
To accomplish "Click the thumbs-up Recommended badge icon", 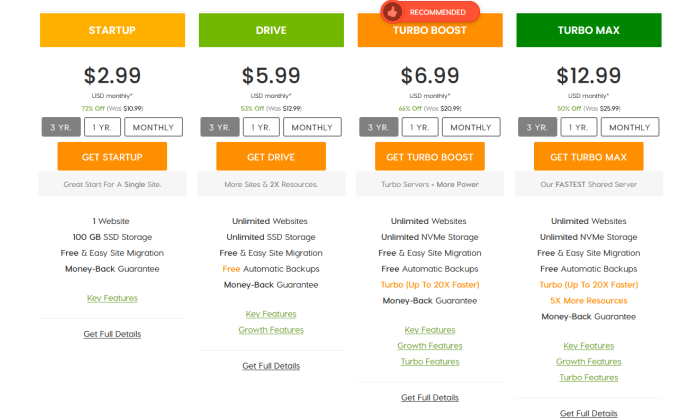I will click(391, 12).
